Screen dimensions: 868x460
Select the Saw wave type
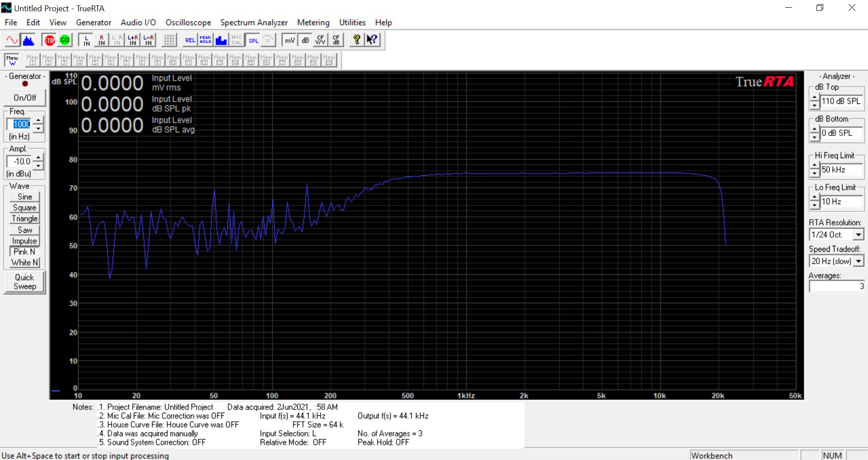coord(25,230)
